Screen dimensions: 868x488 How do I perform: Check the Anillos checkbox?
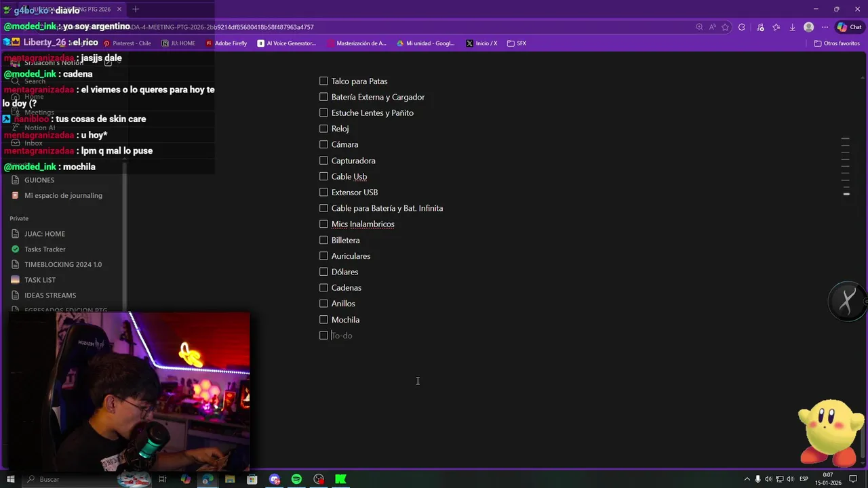click(x=323, y=304)
